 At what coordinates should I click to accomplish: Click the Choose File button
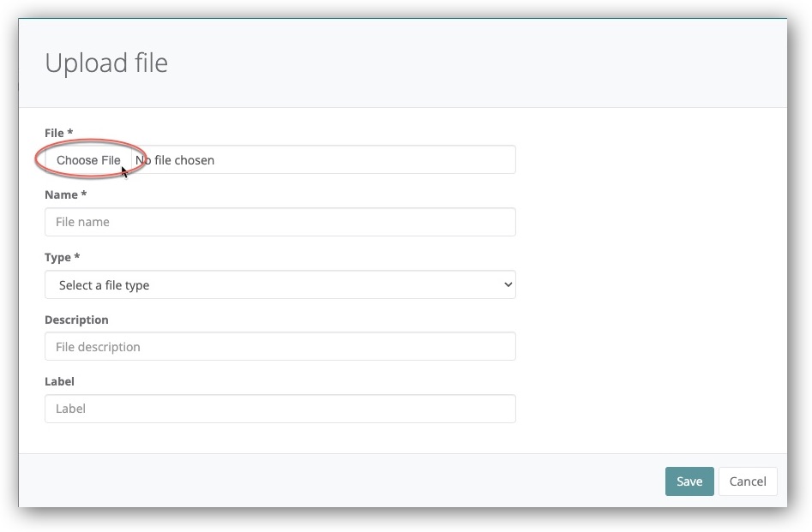pos(88,160)
